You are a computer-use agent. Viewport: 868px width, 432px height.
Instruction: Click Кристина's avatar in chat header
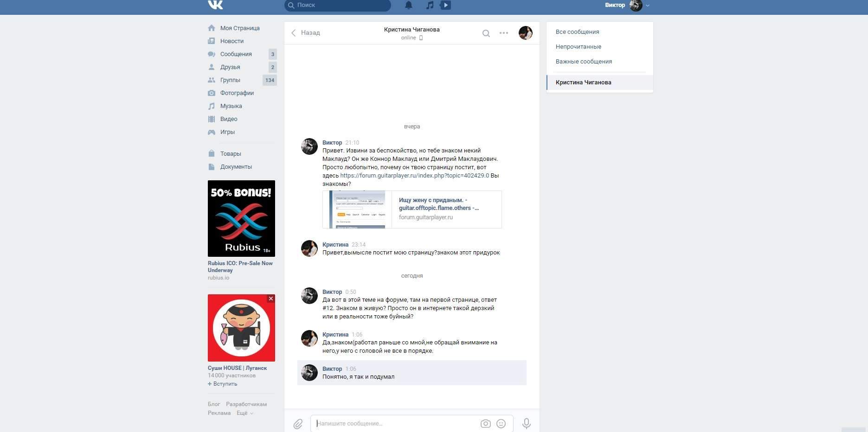526,33
